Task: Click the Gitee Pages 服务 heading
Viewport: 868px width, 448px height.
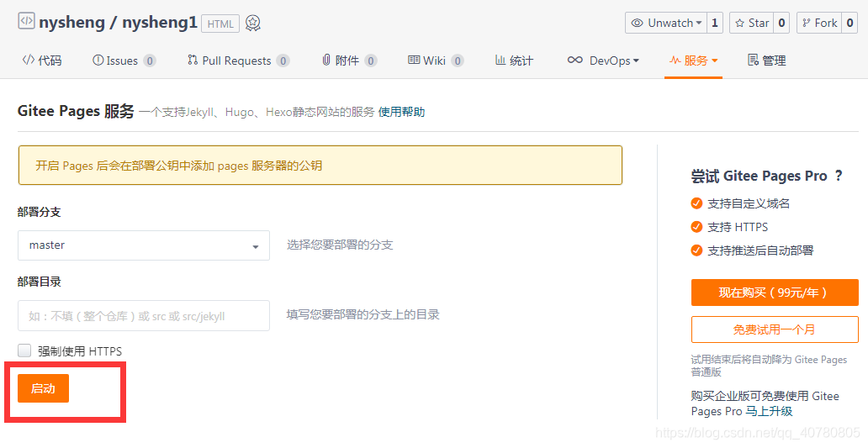Action: coord(76,111)
